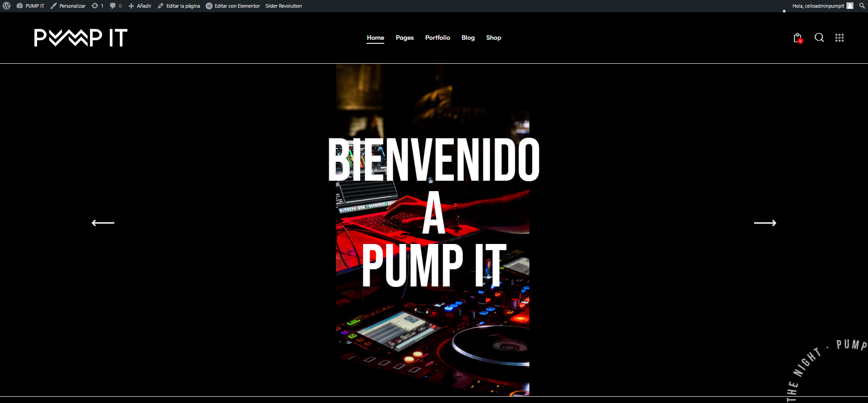The width and height of the screenshot is (868, 403).
Task: Click Editar con Elementor
Action: pyautogui.click(x=233, y=6)
